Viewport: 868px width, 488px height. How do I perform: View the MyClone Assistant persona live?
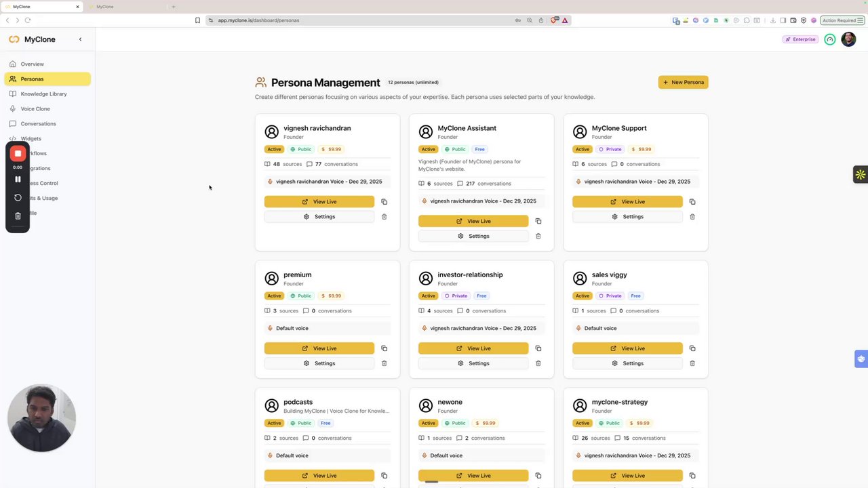click(x=473, y=221)
